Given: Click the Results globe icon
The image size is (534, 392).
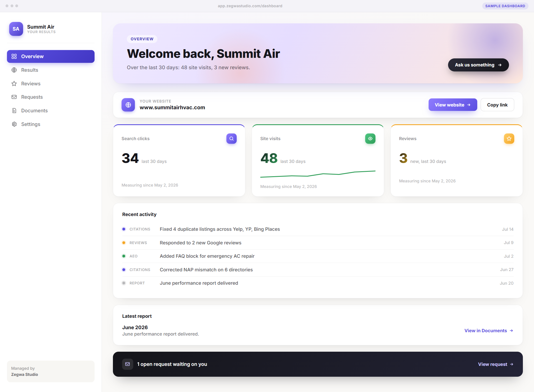Looking at the screenshot, I should point(14,70).
